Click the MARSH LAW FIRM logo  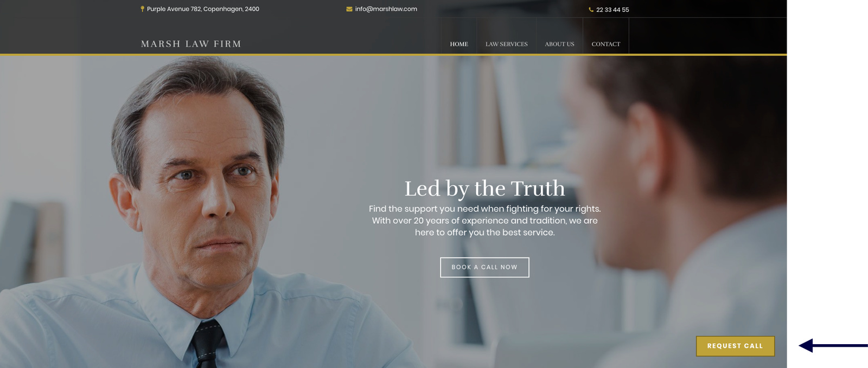(x=191, y=44)
